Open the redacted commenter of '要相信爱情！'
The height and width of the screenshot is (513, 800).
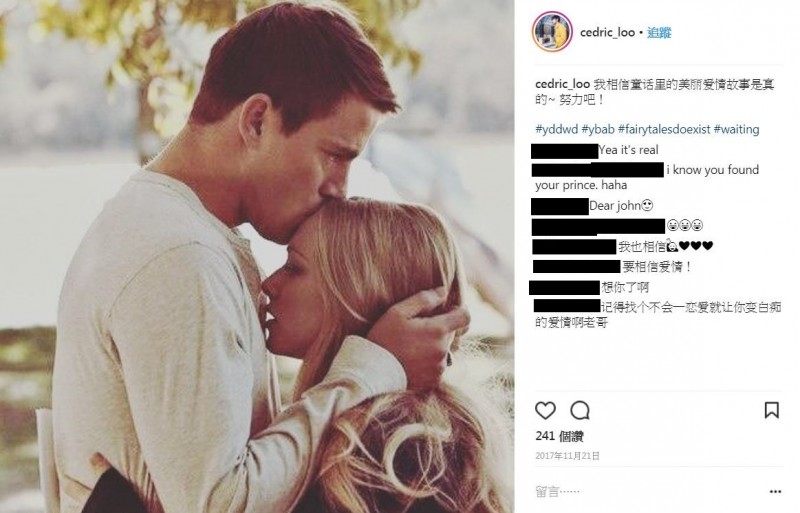click(577, 266)
